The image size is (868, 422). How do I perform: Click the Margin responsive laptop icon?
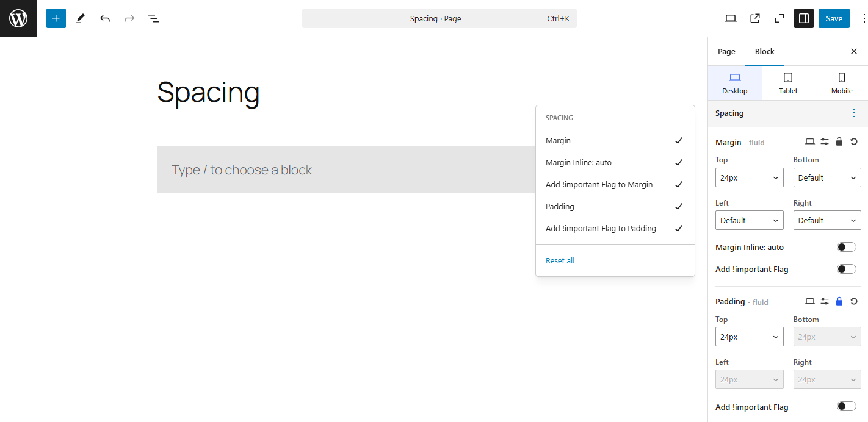tap(810, 141)
